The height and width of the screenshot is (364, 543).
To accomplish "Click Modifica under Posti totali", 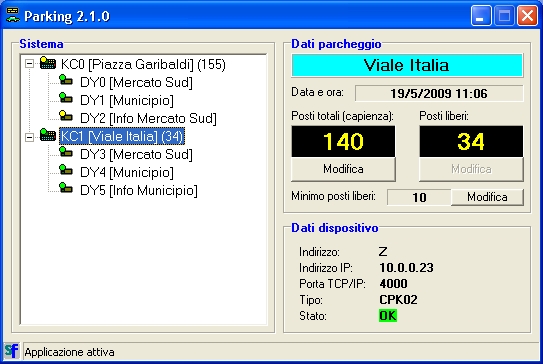I will [343, 169].
